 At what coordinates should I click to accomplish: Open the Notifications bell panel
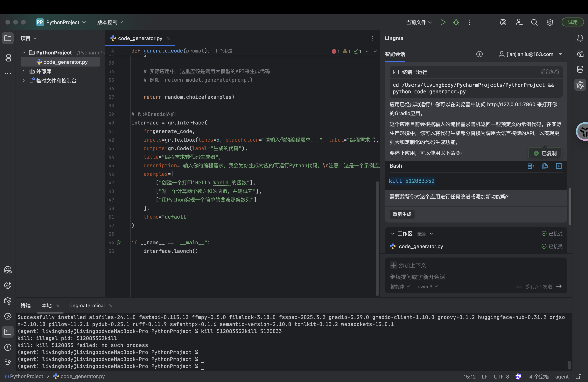[580, 38]
